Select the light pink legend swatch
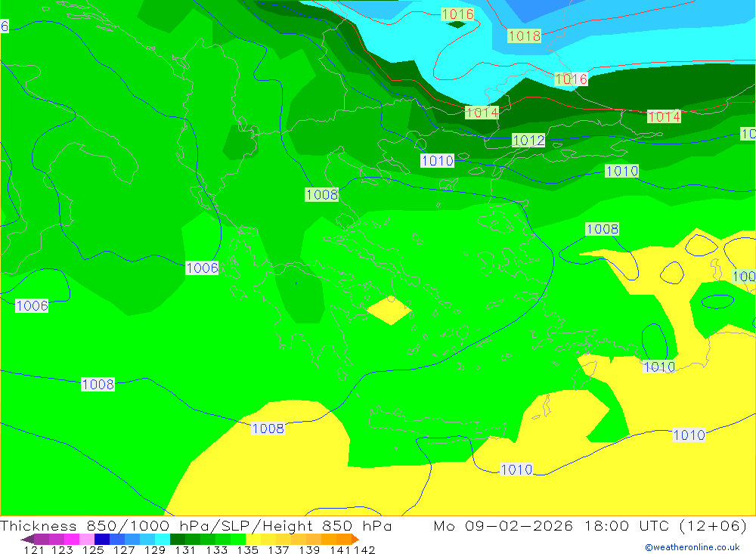Viewport: 756px width, 554px height. point(87,539)
